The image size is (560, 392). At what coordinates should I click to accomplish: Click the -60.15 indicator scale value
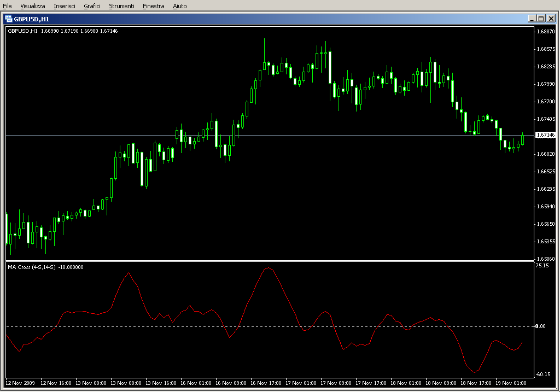click(x=543, y=374)
